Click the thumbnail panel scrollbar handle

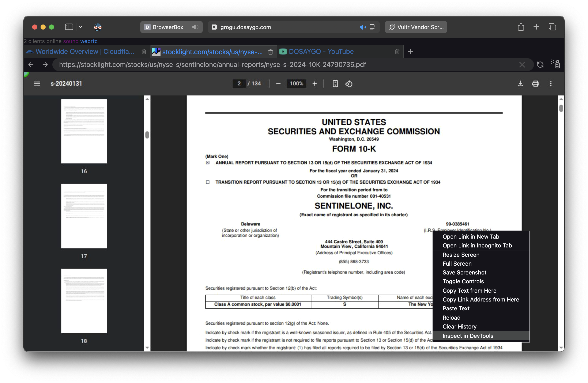(147, 135)
